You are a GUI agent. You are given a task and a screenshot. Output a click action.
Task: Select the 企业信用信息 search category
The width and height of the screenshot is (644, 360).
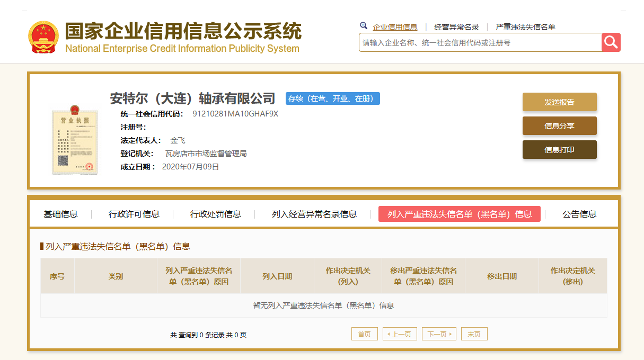point(395,27)
